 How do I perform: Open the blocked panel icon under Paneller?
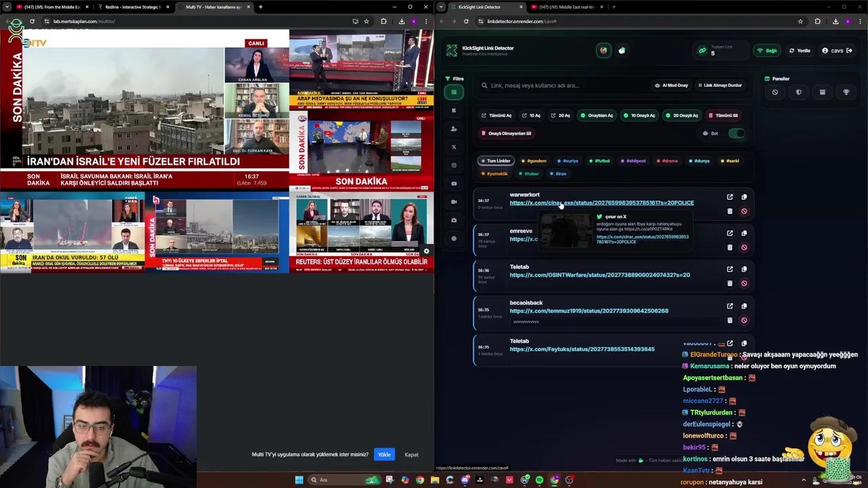(x=775, y=92)
